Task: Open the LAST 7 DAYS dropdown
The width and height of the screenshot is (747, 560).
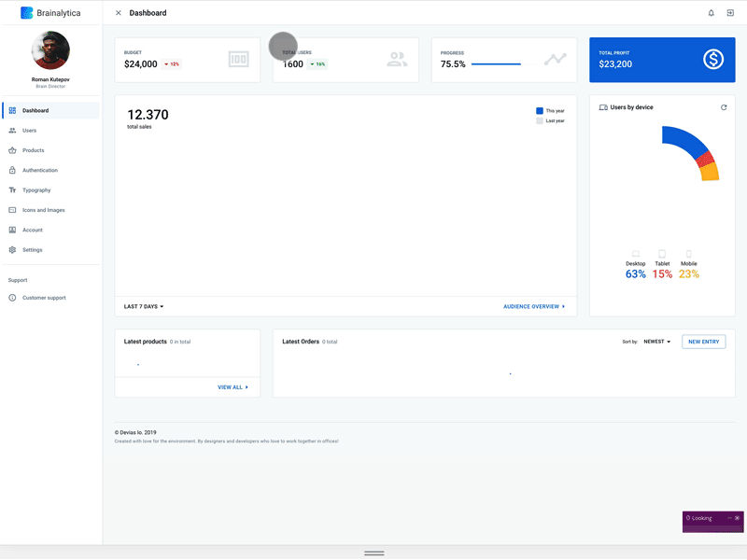Action: coord(141,306)
